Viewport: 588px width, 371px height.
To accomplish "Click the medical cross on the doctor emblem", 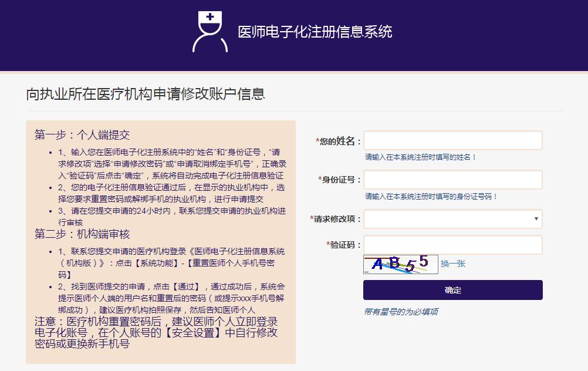I will point(209,17).
